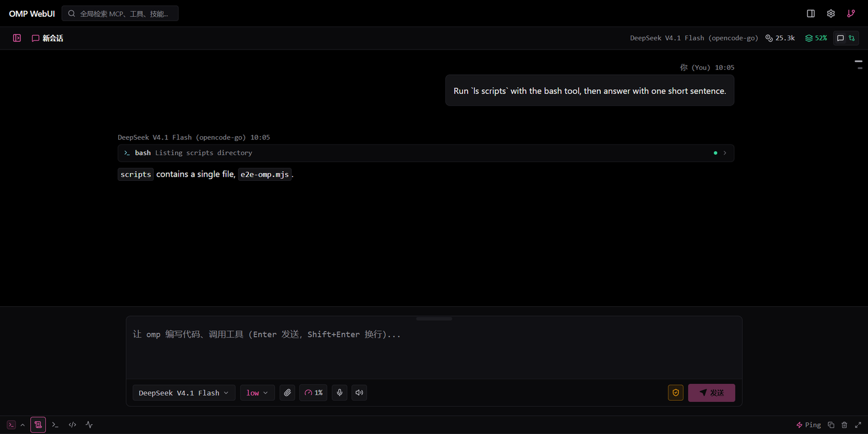Click the 发送 send button
868x434 pixels.
(x=711, y=393)
